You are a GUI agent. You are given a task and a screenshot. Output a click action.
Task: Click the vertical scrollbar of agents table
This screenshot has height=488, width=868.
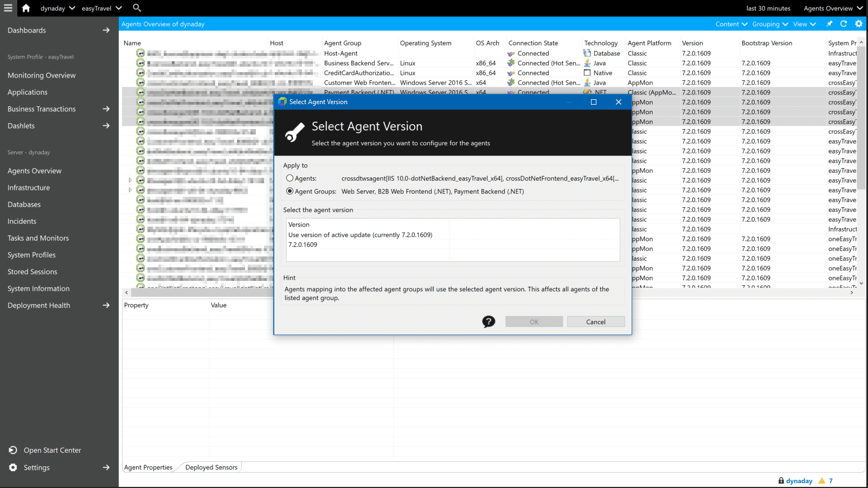(x=861, y=117)
